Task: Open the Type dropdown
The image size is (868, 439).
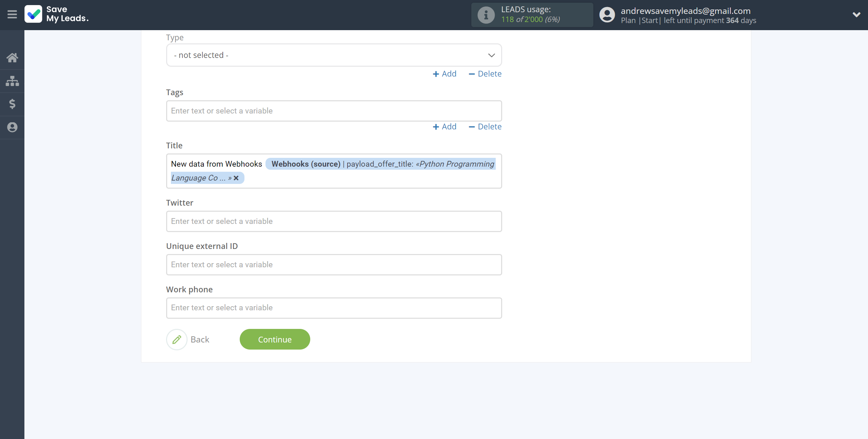Action: (334, 55)
